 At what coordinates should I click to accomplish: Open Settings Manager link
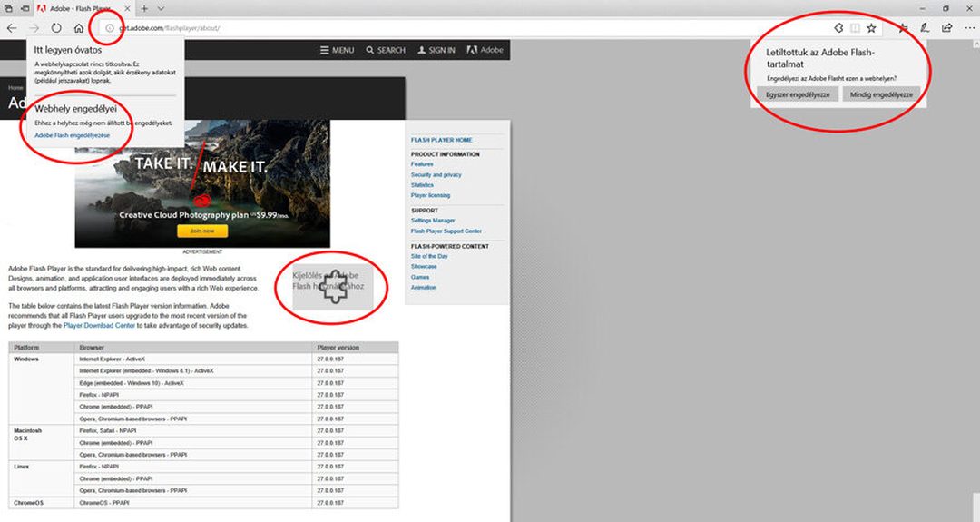[x=433, y=221]
